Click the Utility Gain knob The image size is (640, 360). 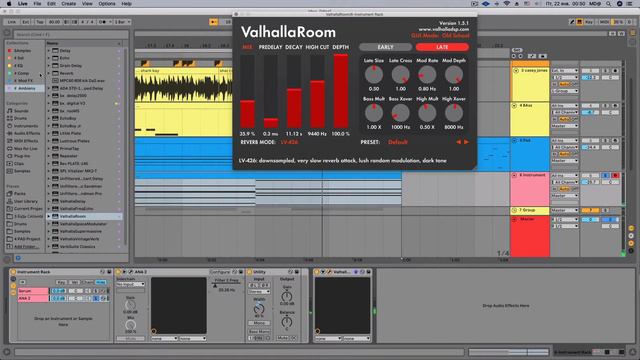[x=287, y=297]
